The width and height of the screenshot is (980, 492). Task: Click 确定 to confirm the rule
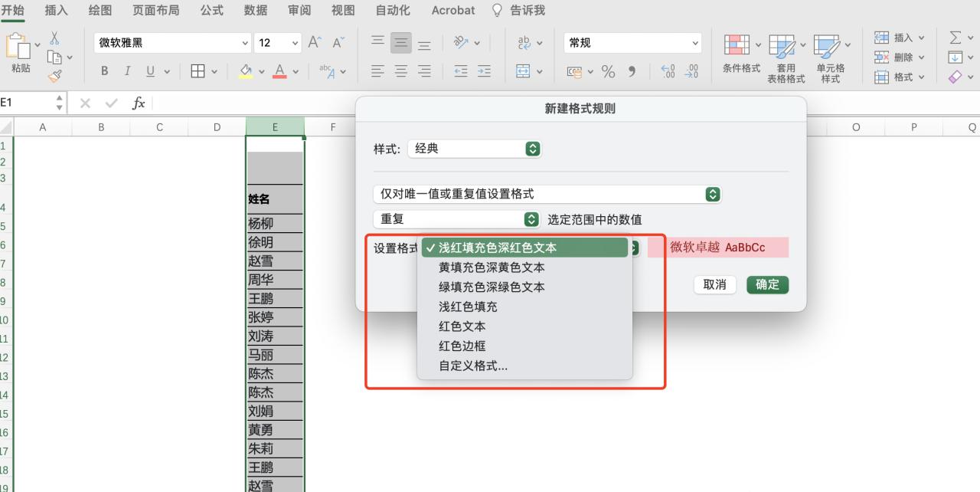pos(768,284)
